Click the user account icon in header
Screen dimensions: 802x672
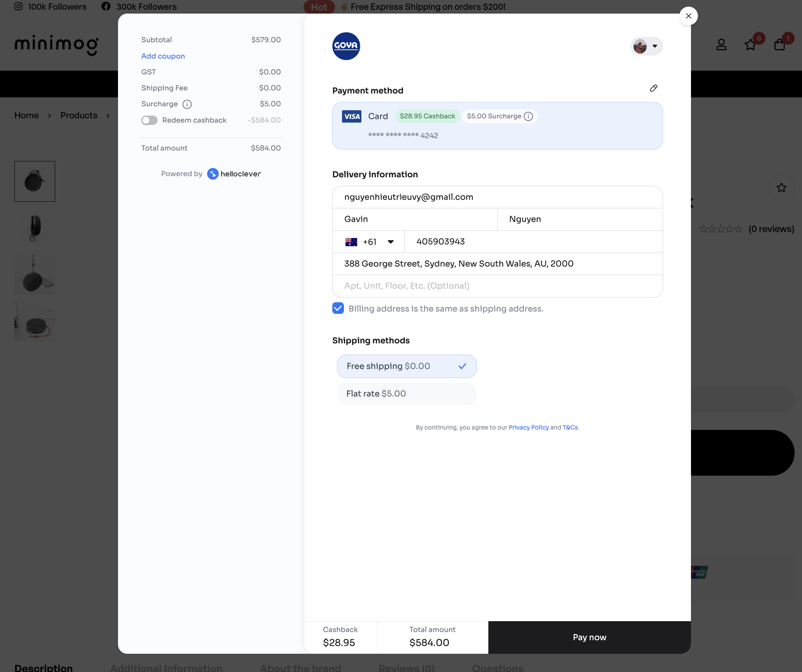click(x=721, y=45)
